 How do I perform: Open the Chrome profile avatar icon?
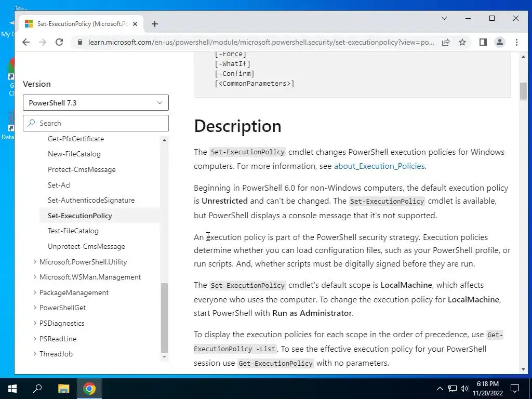[500, 42]
